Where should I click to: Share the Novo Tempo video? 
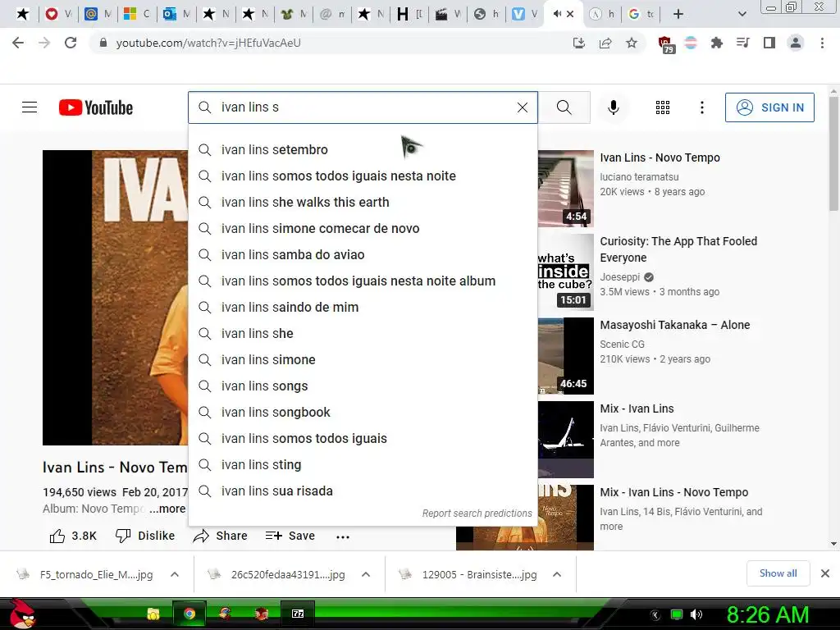coord(220,536)
